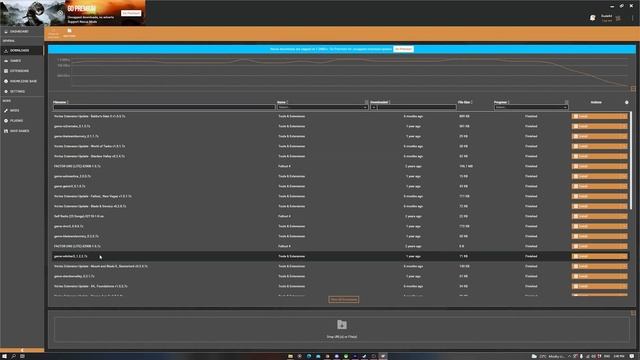Click Install on the 196.1 MB Fallout 4 row
Image resolution: width=640 pixels, height=360 pixels.
click(597, 166)
